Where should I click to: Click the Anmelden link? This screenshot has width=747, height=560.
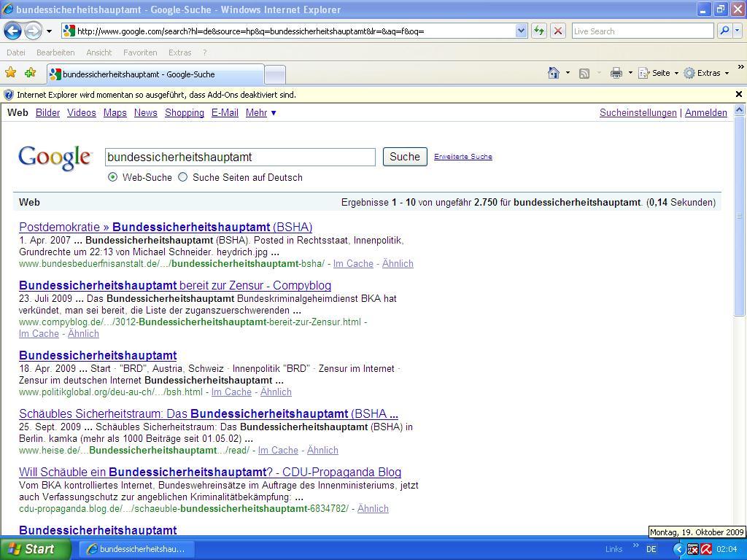point(706,113)
